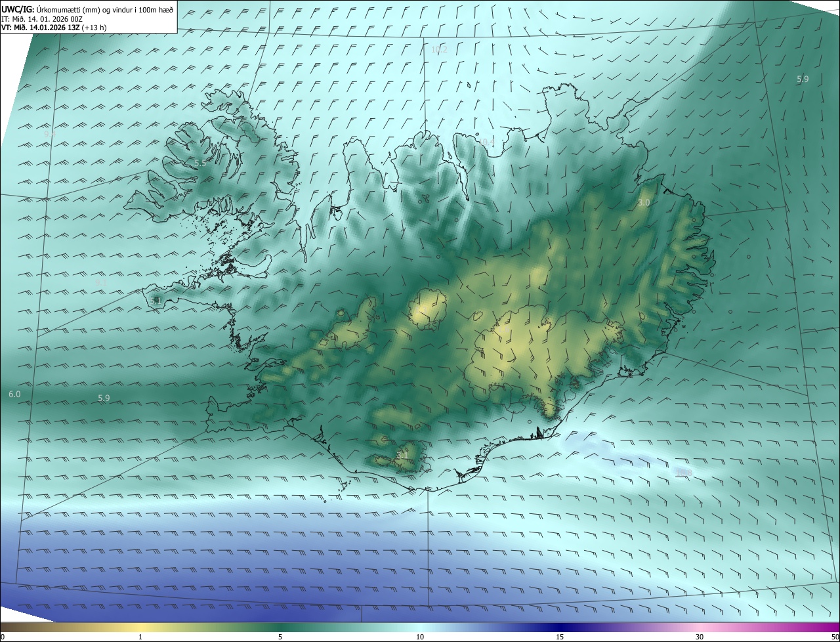Click the 5.5 value over the Westfjords
The image size is (840, 642).
click(x=200, y=163)
